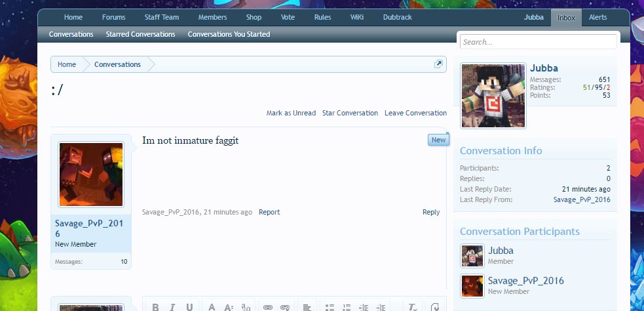Open the font size option in editor

(229, 306)
